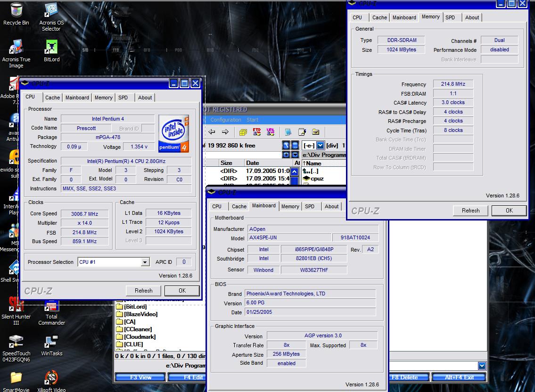Select the [BlazeVideo] folder row
The height and width of the screenshot is (392, 535).
[137, 314]
